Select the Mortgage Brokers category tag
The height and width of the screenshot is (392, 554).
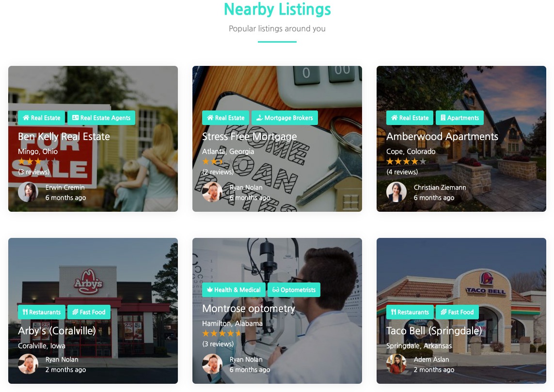click(x=285, y=118)
